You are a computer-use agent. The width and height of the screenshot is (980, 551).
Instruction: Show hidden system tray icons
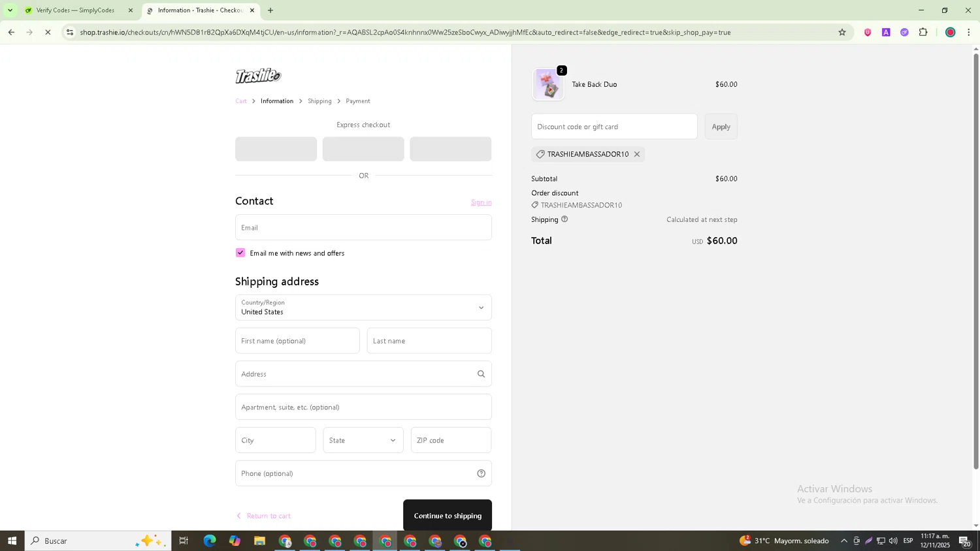(844, 541)
